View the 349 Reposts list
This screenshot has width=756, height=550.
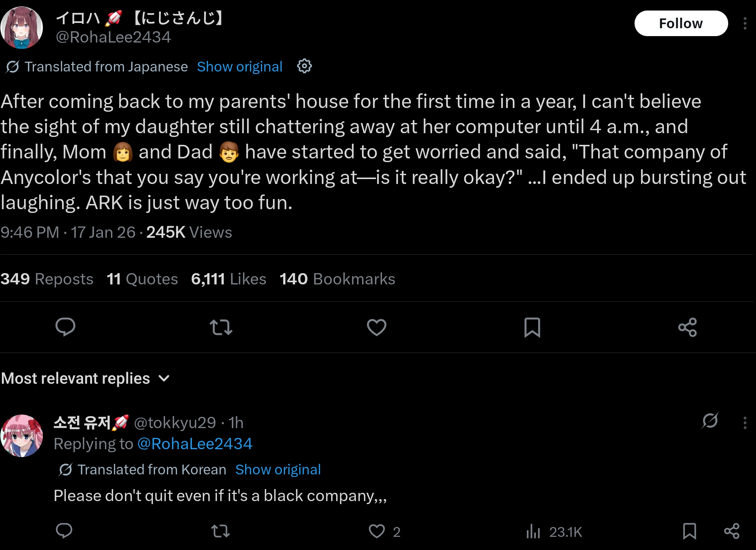point(47,279)
